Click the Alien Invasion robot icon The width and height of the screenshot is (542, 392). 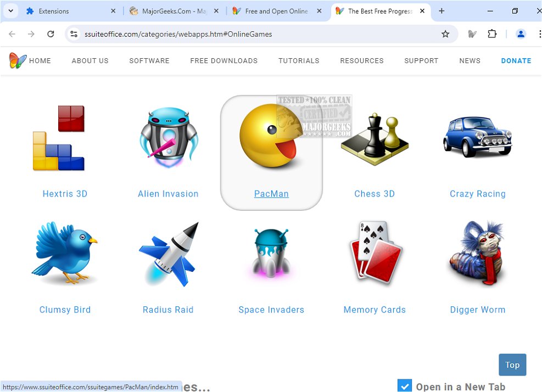click(x=169, y=137)
